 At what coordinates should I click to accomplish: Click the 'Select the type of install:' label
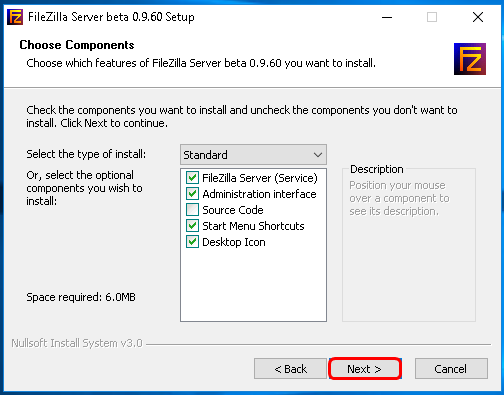pyautogui.click(x=86, y=154)
